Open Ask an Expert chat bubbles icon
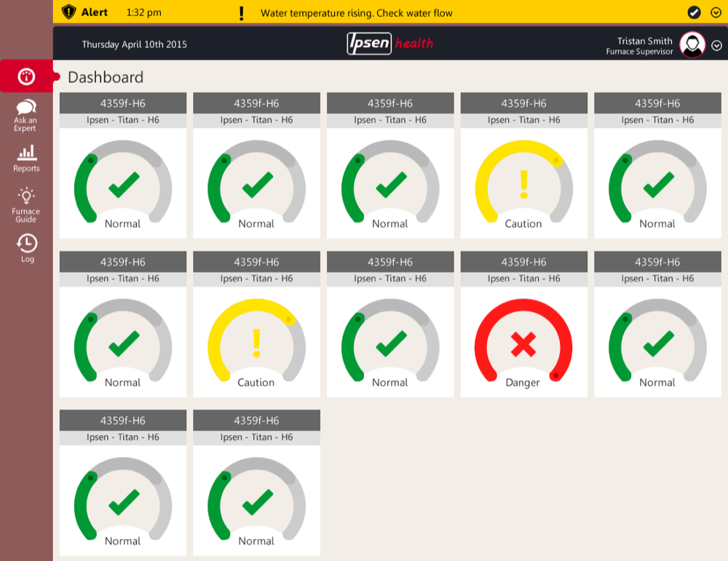 click(x=25, y=108)
